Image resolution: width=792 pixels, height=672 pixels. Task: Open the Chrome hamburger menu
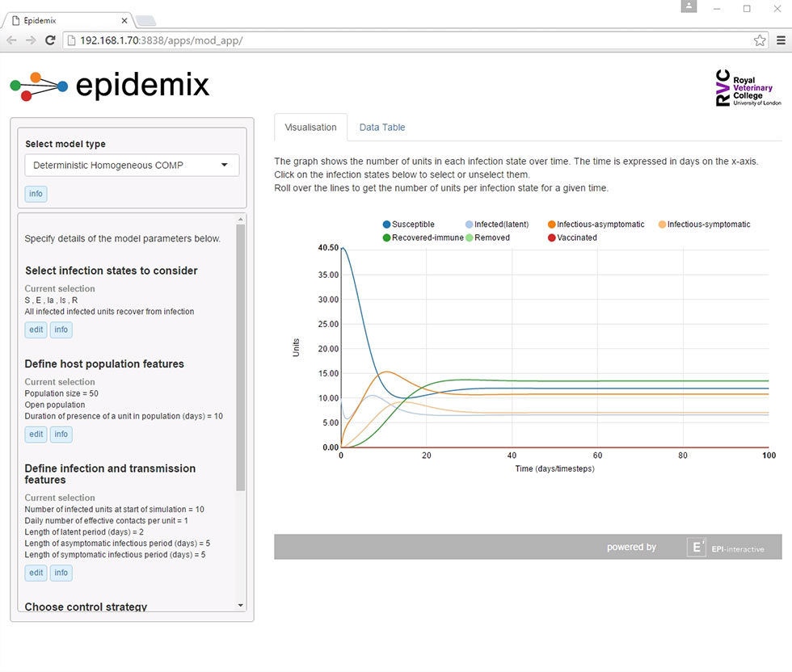click(781, 40)
